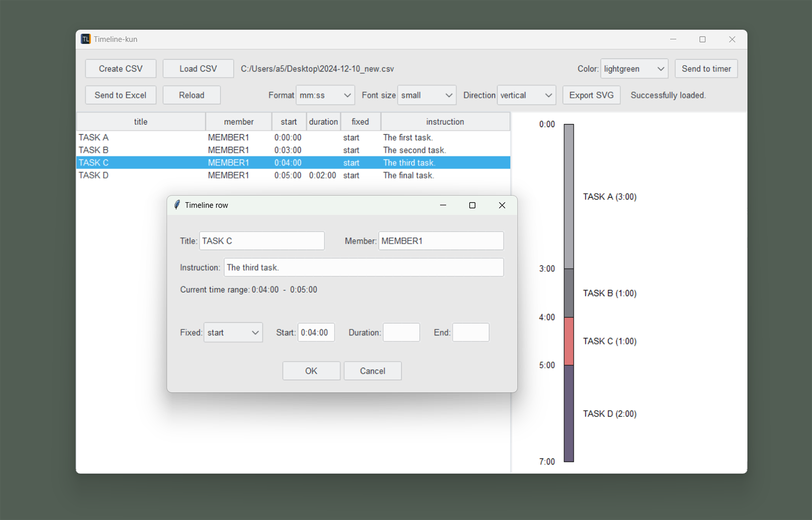Open the Fixed dropdown in the dialog
The image size is (812, 520).
coord(233,333)
